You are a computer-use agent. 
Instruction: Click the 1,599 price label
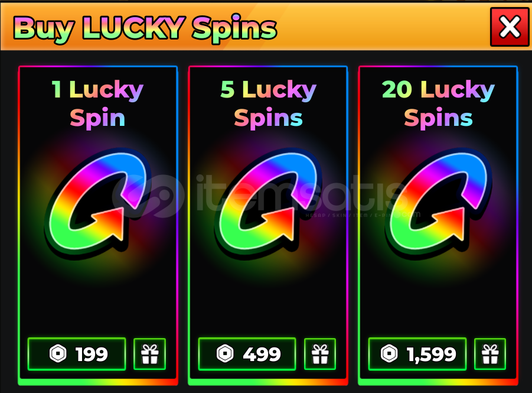(432, 354)
